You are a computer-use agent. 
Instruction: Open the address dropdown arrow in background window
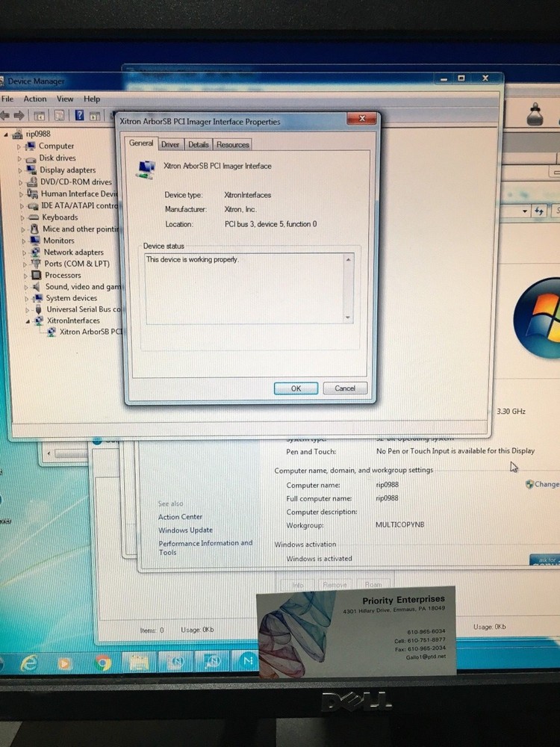[x=524, y=211]
